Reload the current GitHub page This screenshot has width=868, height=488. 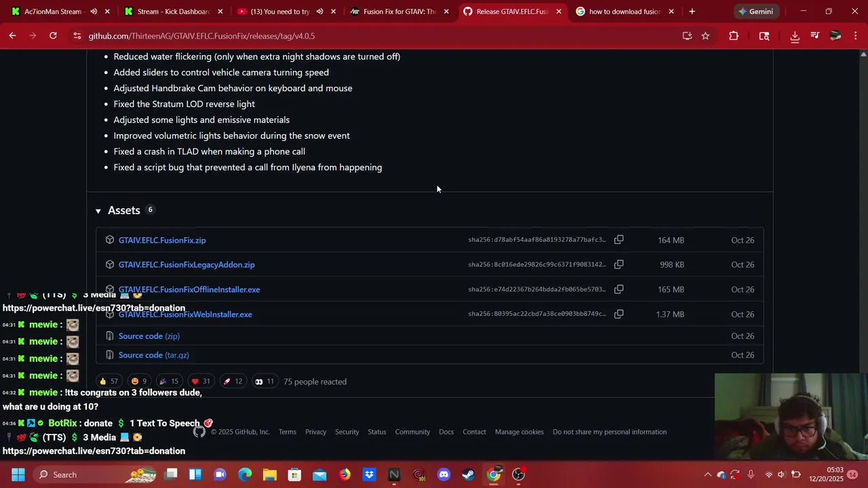click(53, 36)
